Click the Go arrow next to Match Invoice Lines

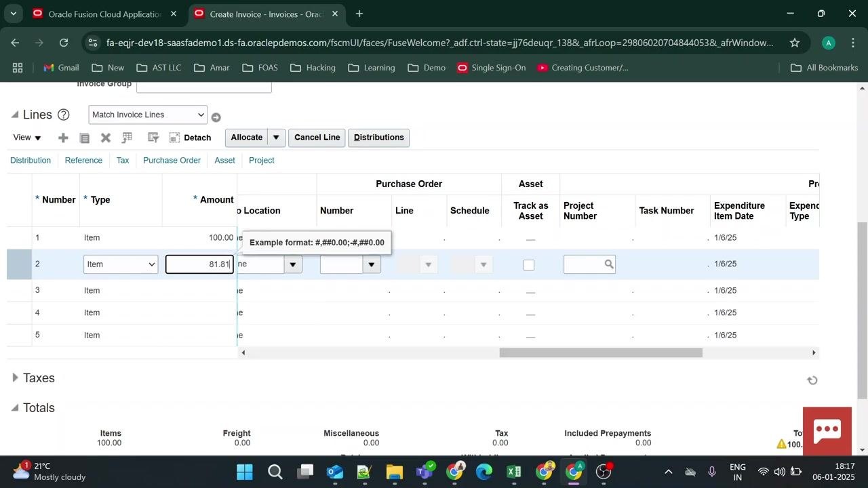[216, 117]
